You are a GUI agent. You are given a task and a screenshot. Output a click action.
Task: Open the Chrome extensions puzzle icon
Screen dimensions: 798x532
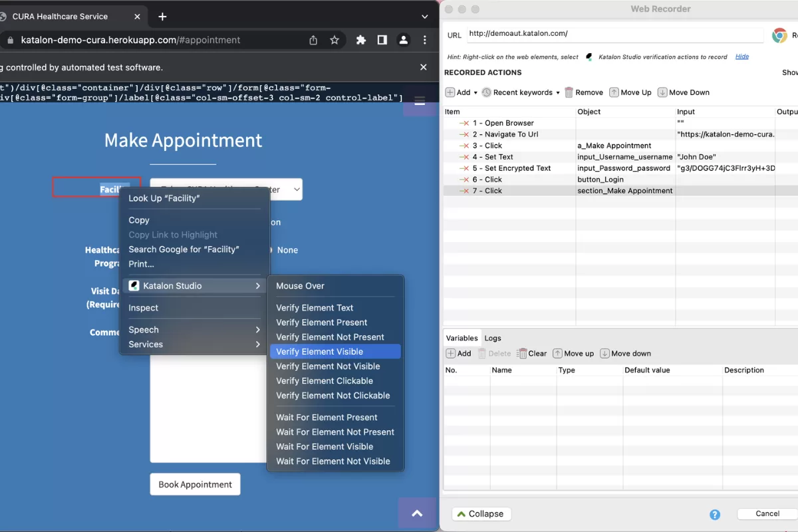tap(361, 40)
